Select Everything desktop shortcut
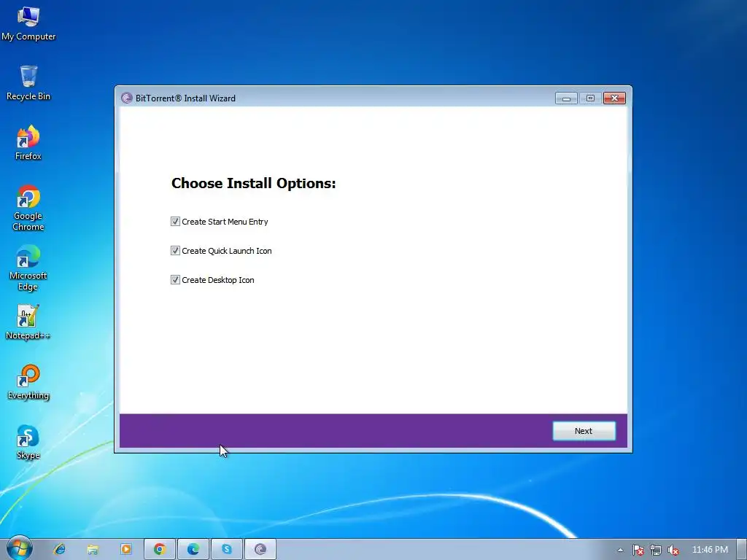This screenshot has height=560, width=747. [x=28, y=382]
